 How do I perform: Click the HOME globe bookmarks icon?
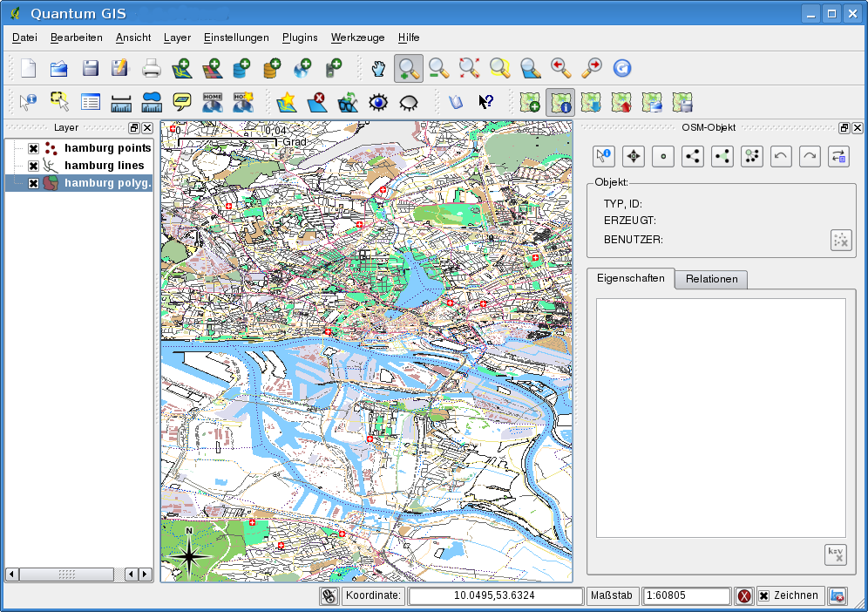(213, 102)
